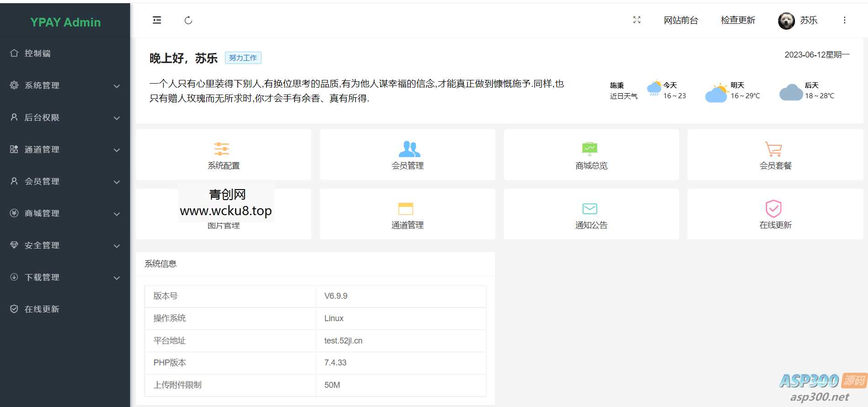Image resolution: width=868 pixels, height=407 pixels.
Task: Open 系统管理 sidebar menu
Action: [x=65, y=85]
